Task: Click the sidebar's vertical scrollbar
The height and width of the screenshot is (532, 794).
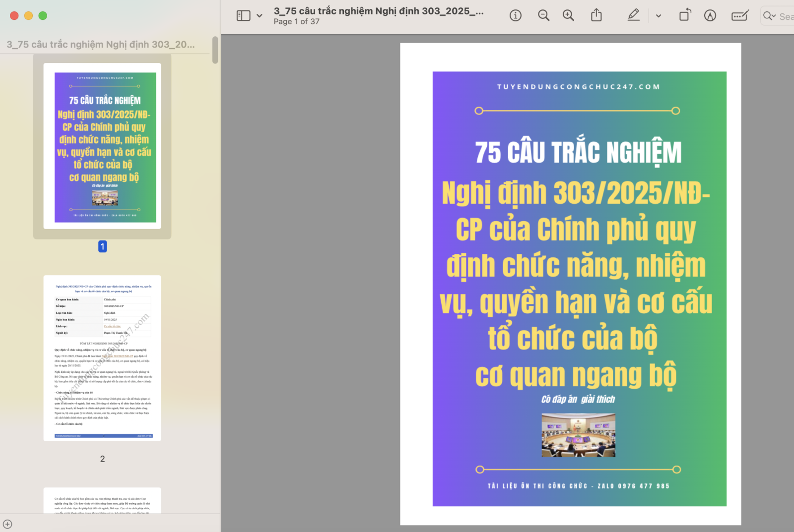Action: [215, 50]
